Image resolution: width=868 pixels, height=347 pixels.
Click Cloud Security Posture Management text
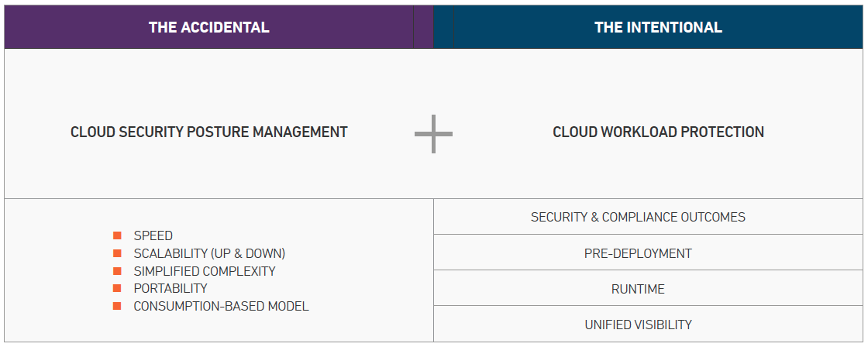(x=208, y=132)
